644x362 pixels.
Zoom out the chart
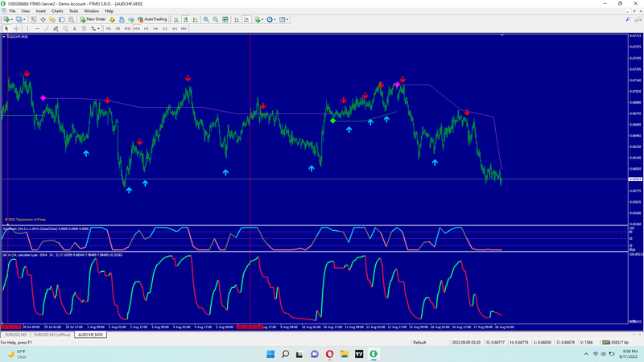click(216, 19)
